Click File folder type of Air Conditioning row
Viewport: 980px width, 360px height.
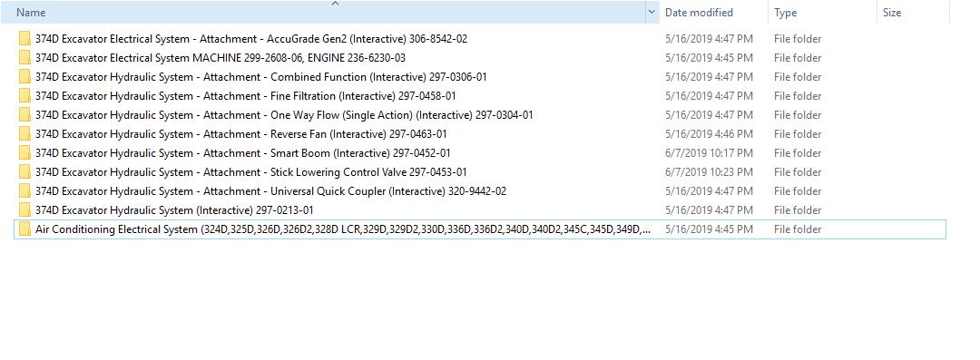(x=798, y=229)
